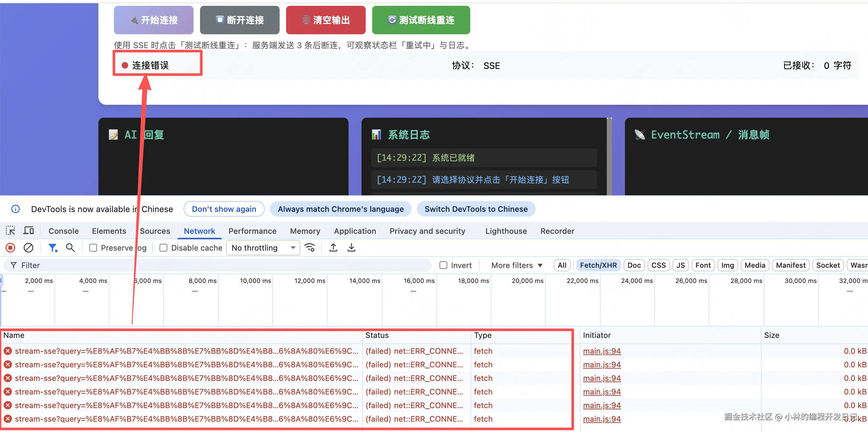Import a HAR file
Viewport: 868px width, 432px height.
pyautogui.click(x=333, y=247)
